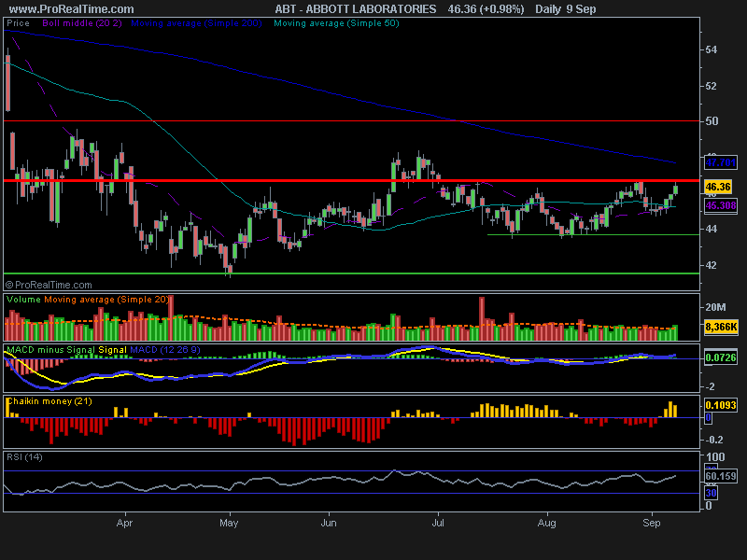Click the May date axis label

pos(229,523)
